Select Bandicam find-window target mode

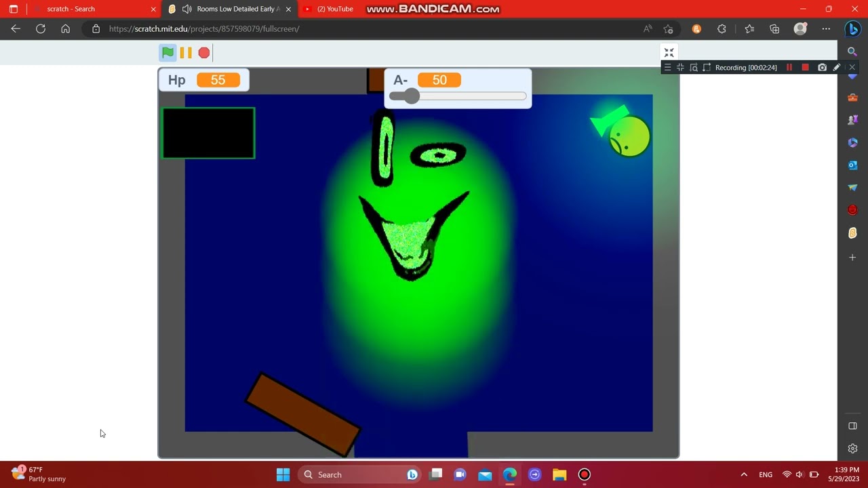694,68
